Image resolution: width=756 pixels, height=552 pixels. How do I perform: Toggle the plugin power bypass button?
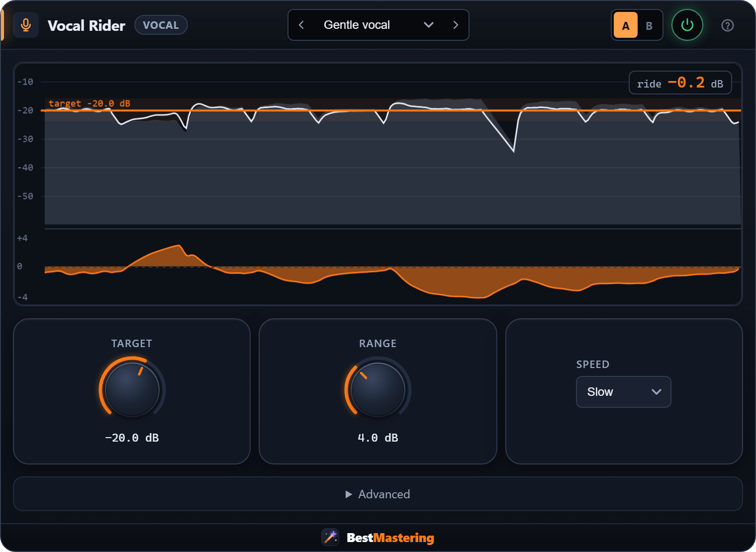pyautogui.click(x=687, y=25)
